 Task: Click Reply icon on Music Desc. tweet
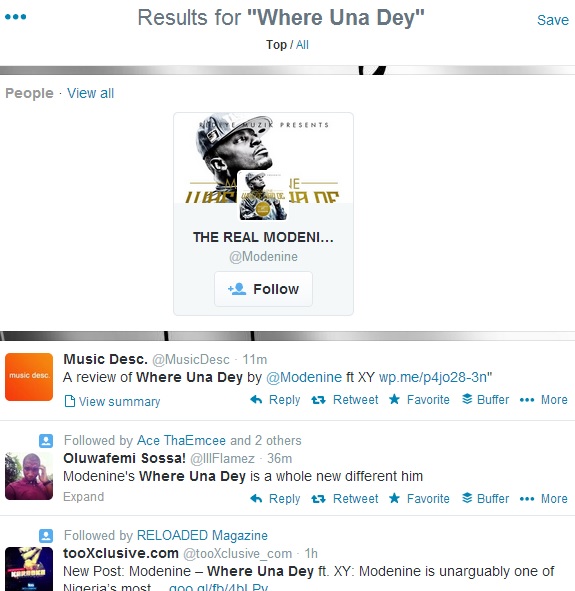pyautogui.click(x=275, y=400)
